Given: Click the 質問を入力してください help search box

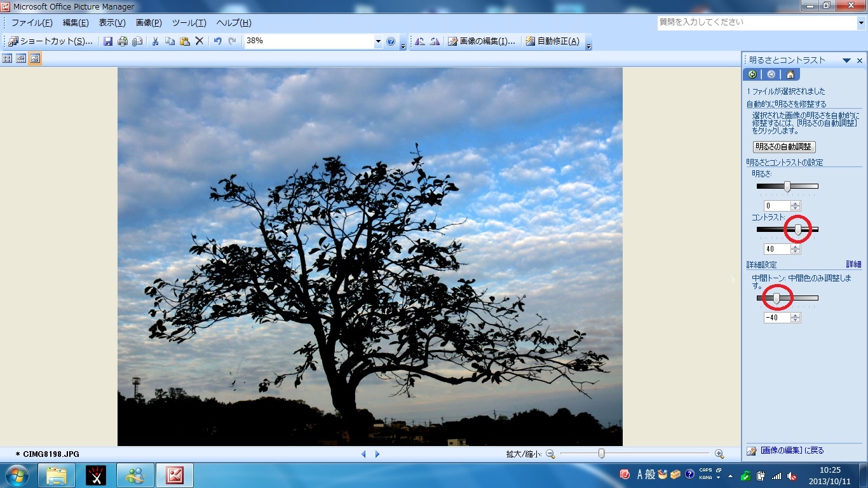Looking at the screenshot, I should (x=757, y=22).
